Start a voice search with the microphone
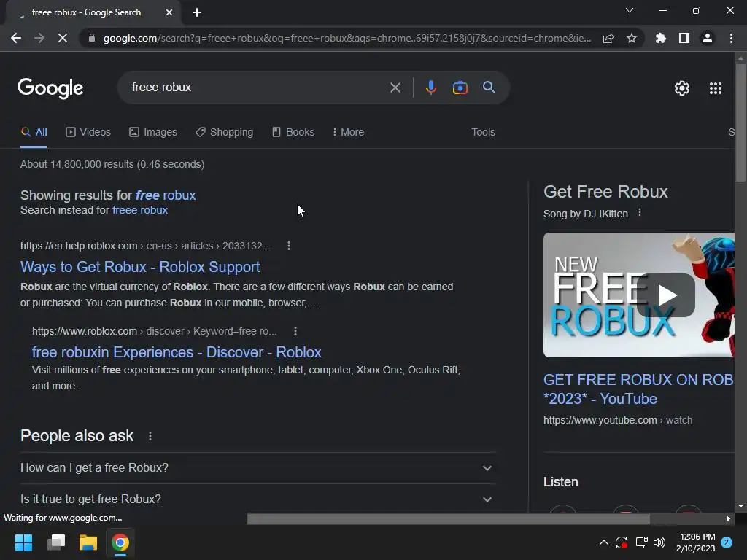This screenshot has width=747, height=560. pyautogui.click(x=430, y=87)
